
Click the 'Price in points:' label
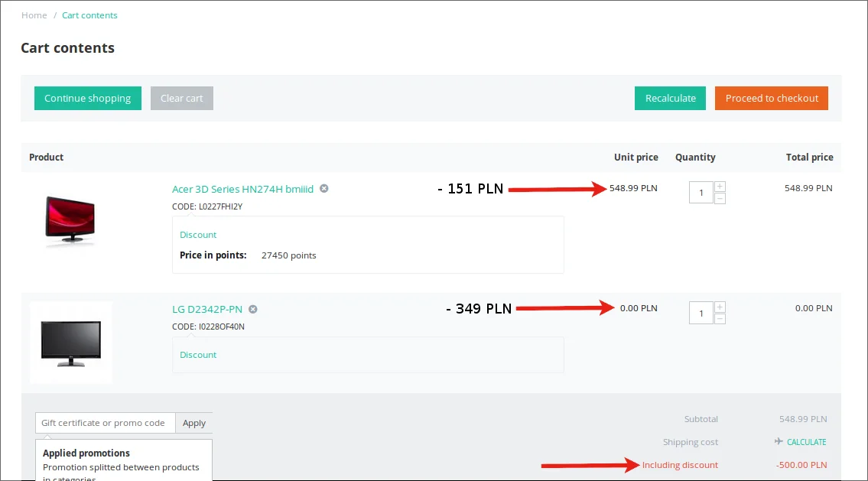point(213,255)
